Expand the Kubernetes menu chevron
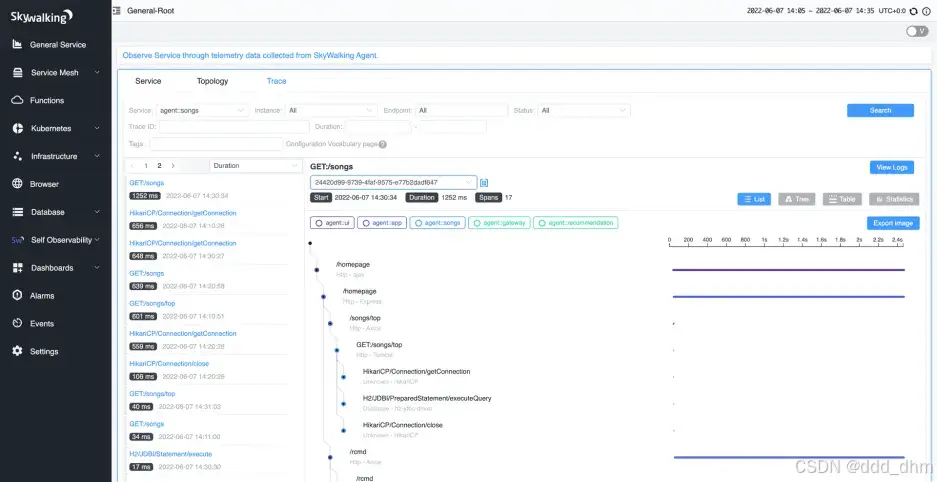937x482 pixels. [x=97, y=128]
